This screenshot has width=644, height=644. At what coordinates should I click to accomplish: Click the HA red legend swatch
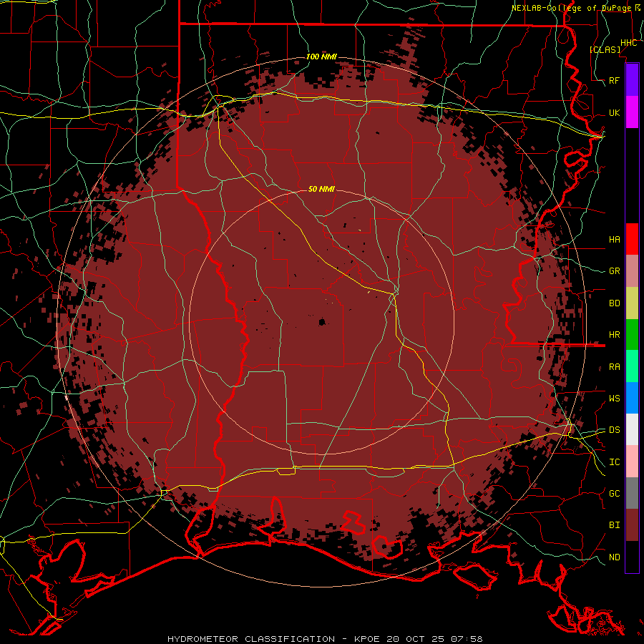click(x=632, y=239)
